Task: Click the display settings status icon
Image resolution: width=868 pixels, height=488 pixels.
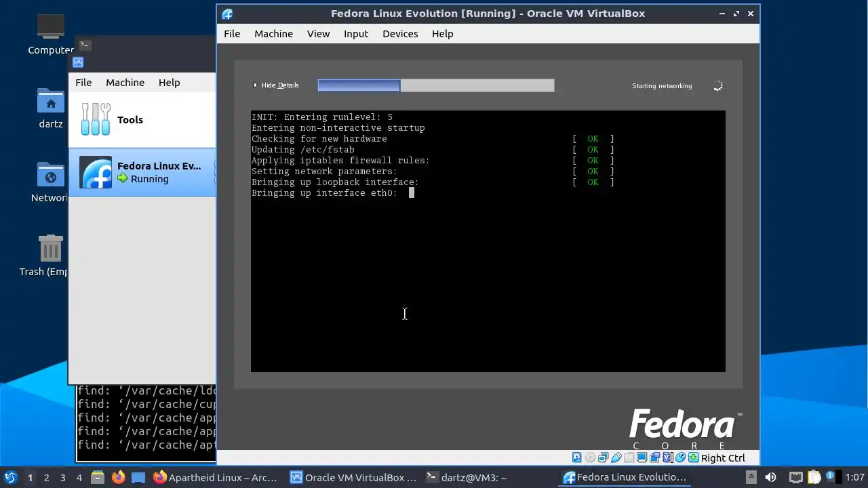Action: (x=642, y=457)
